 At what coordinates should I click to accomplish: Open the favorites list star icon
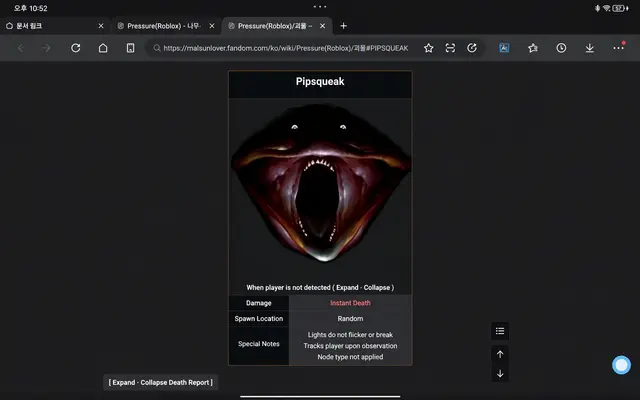pos(533,48)
